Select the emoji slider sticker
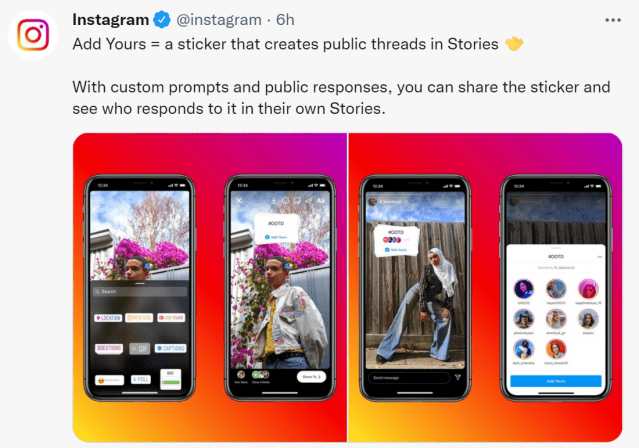 point(110,380)
